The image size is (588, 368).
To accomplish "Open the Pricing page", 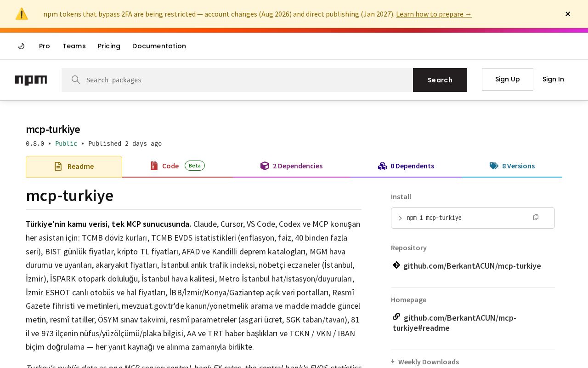I will click(x=109, y=46).
